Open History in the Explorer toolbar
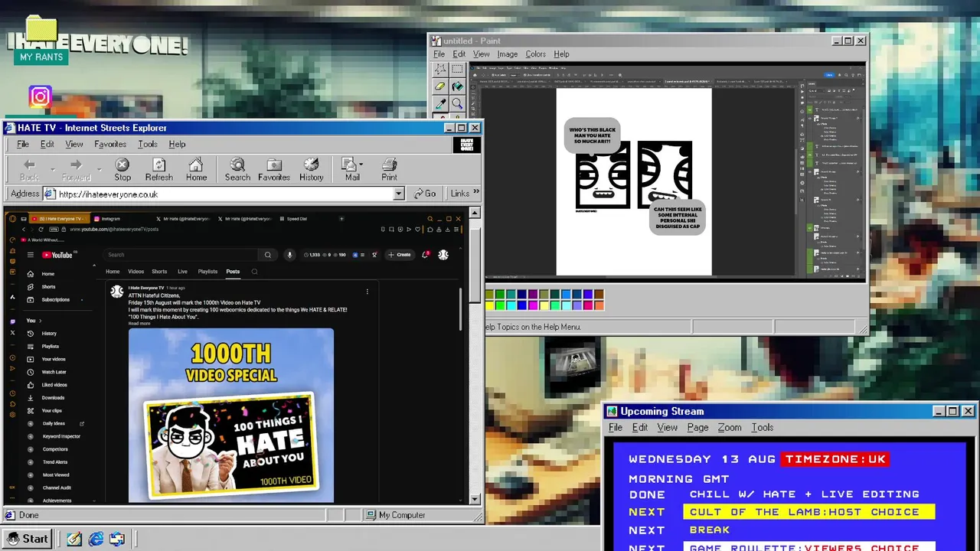This screenshot has width=980, height=551. pos(311,169)
